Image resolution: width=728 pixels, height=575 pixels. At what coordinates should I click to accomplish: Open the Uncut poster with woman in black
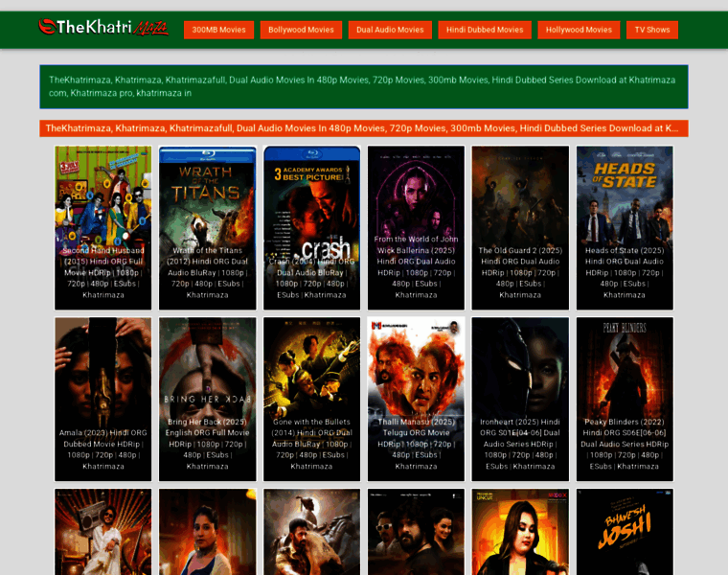520,532
